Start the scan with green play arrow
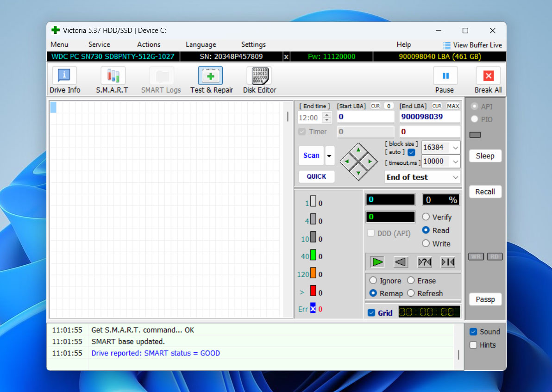552x392 pixels. (x=377, y=262)
